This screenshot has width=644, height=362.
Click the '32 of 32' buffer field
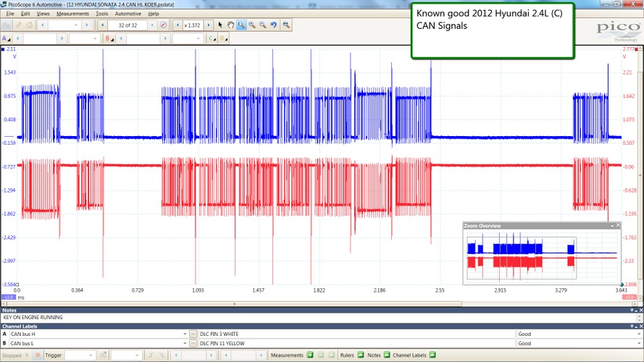click(x=127, y=25)
